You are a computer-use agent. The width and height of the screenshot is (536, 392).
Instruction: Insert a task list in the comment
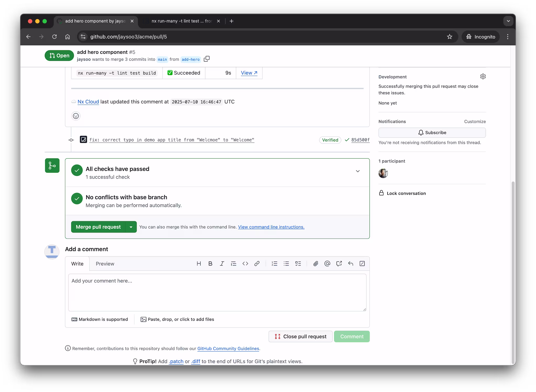click(298, 264)
